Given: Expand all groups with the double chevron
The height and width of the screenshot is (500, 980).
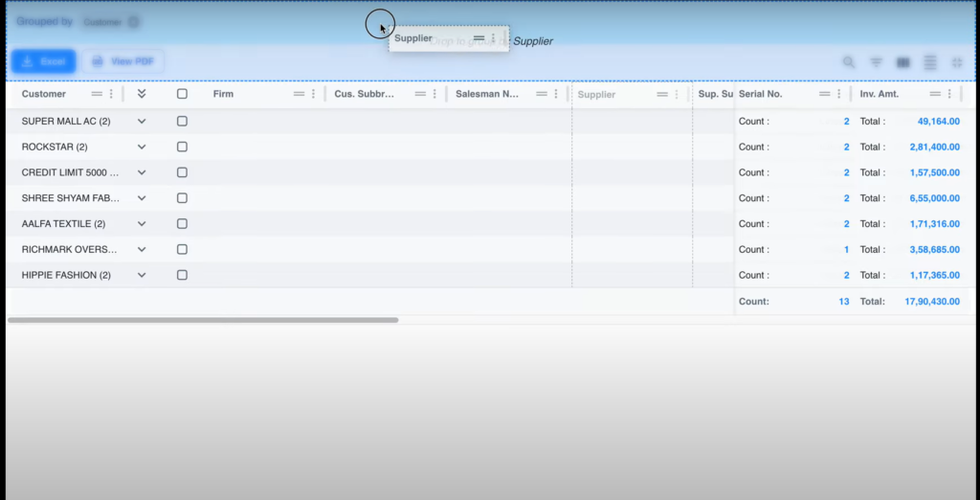Looking at the screenshot, I should (x=142, y=94).
